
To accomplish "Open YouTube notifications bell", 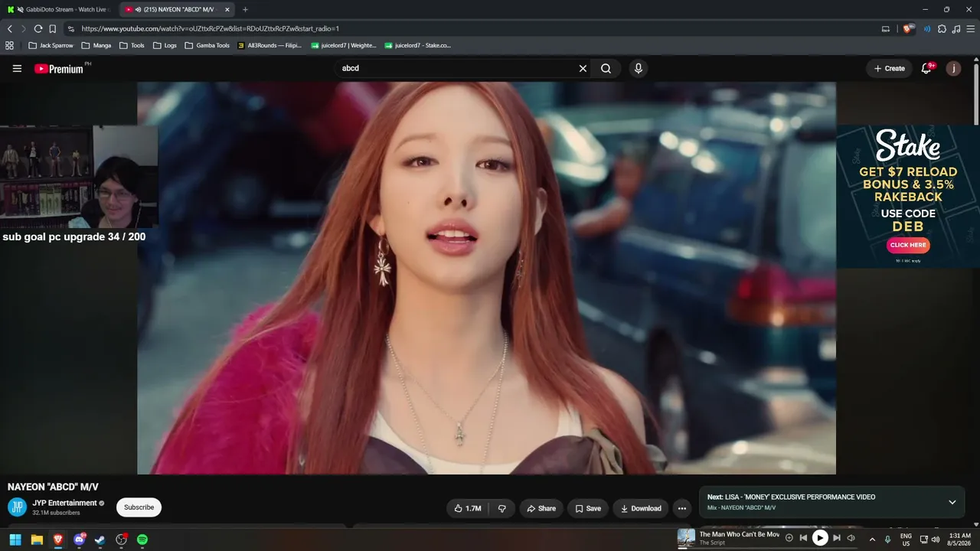I will click(926, 68).
